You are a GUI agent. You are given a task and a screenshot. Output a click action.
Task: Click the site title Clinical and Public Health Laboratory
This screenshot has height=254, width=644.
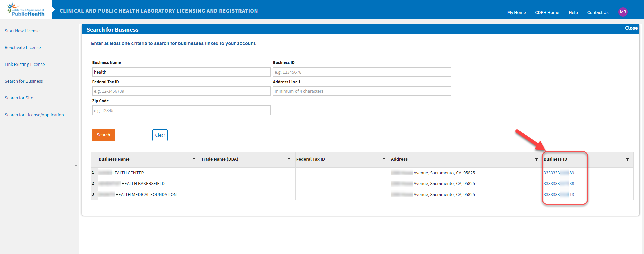pyautogui.click(x=159, y=11)
